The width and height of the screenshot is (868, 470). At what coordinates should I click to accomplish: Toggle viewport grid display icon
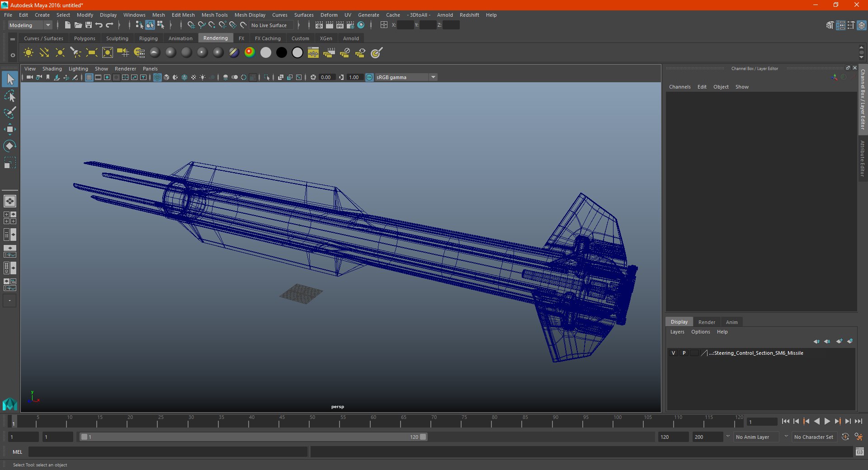tap(89, 77)
